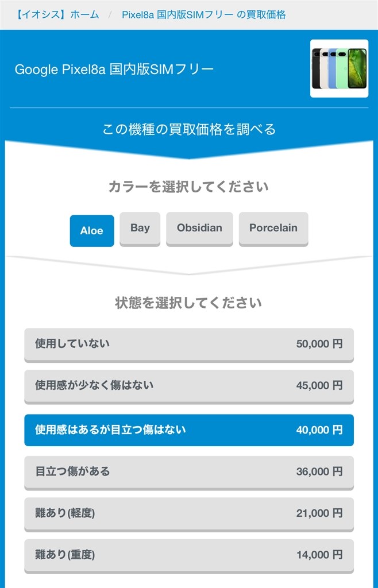The width and height of the screenshot is (378, 588).
Task: Choose 難あり(重度) condition row
Action: coord(189,555)
